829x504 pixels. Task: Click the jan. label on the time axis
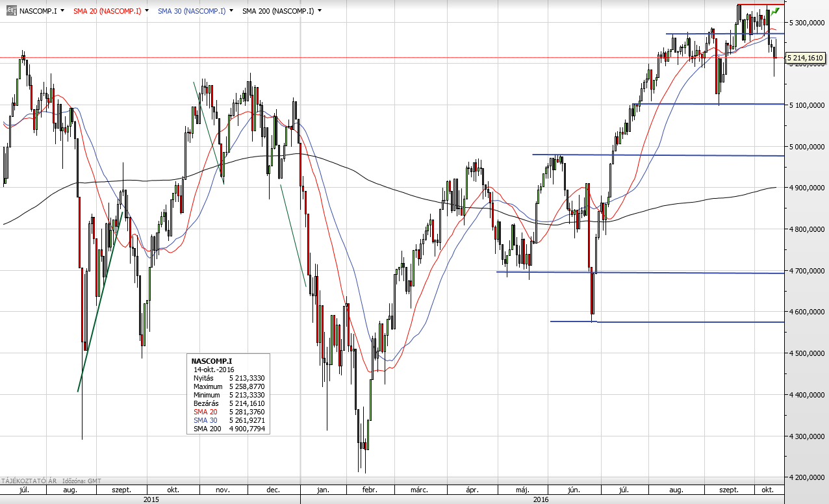click(324, 490)
